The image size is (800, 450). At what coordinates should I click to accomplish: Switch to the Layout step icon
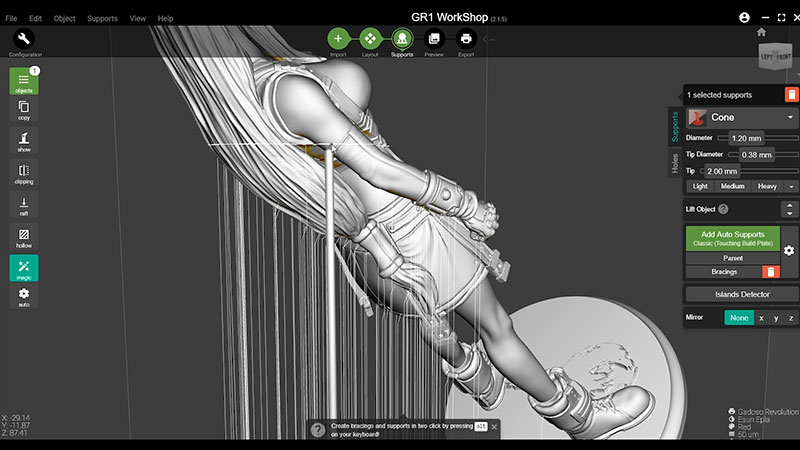370,38
